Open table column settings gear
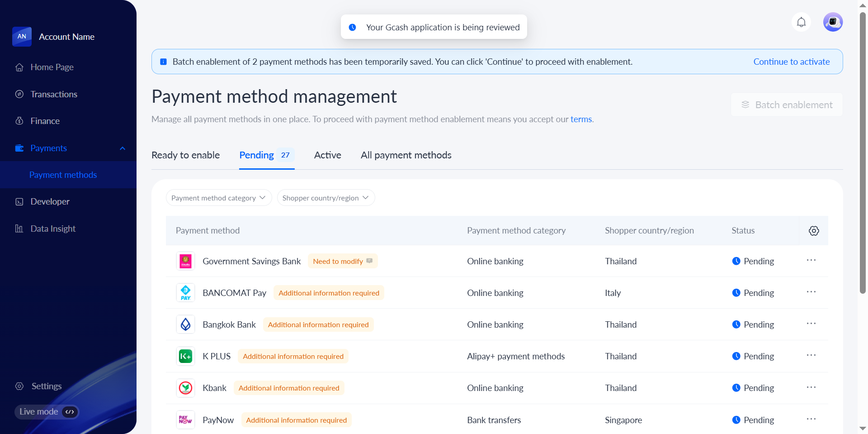 click(x=814, y=231)
